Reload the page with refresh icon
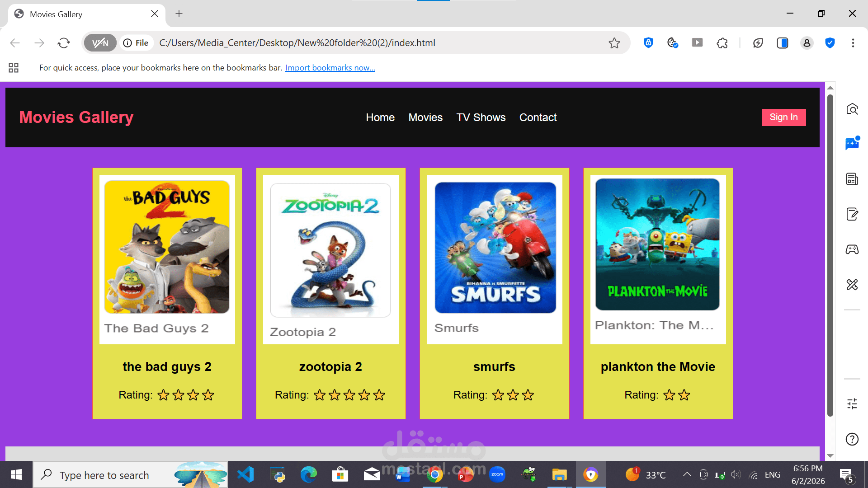 (64, 43)
